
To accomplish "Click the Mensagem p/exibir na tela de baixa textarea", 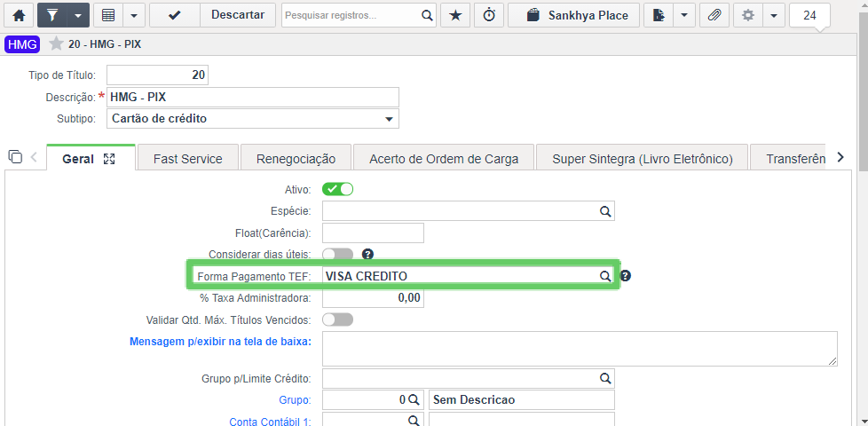I will pyautogui.click(x=580, y=349).
